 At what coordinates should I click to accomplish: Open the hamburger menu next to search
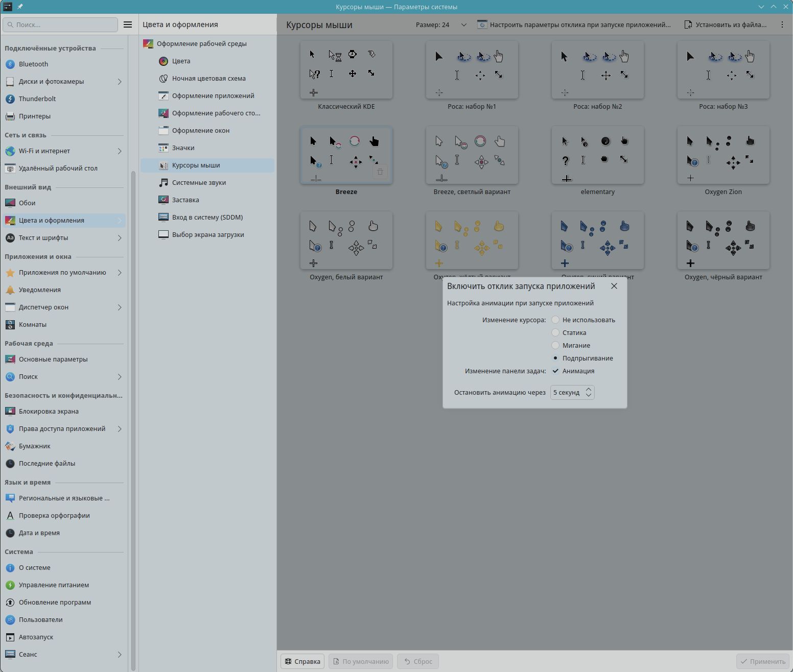click(x=128, y=25)
